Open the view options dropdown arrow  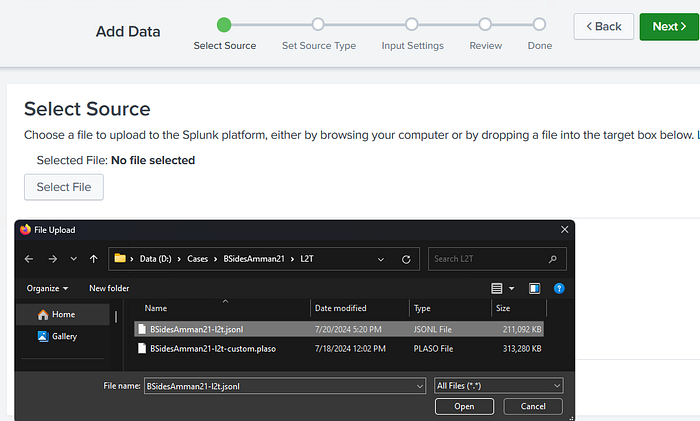click(512, 288)
